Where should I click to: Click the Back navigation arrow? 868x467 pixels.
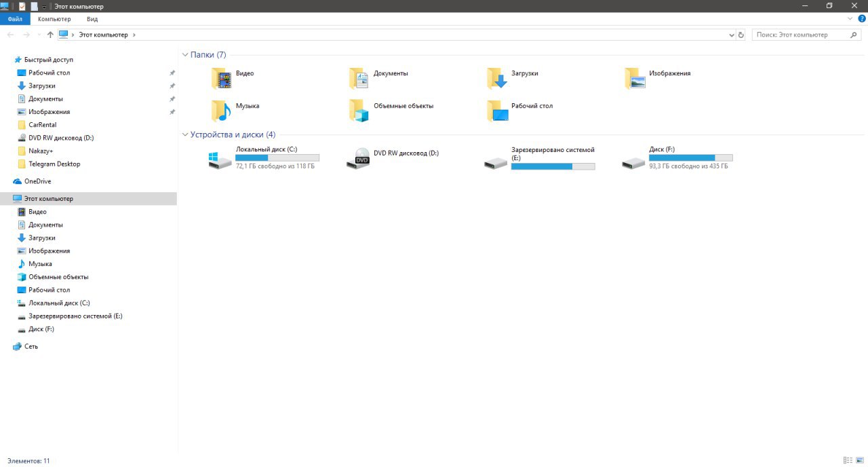click(11, 35)
